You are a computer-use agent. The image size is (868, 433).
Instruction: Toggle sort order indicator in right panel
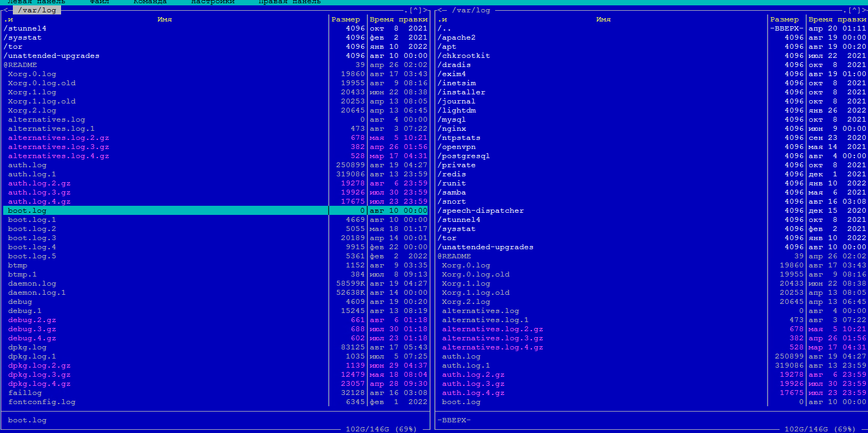(443, 19)
